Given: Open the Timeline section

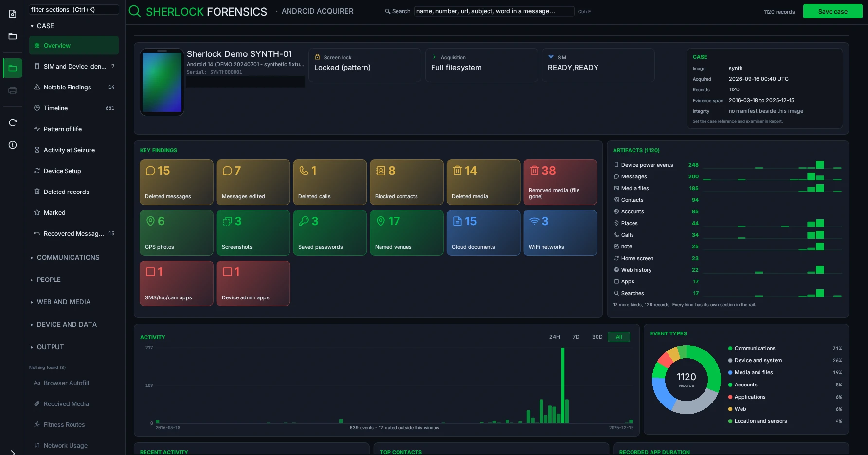Looking at the screenshot, I should tap(74, 108).
